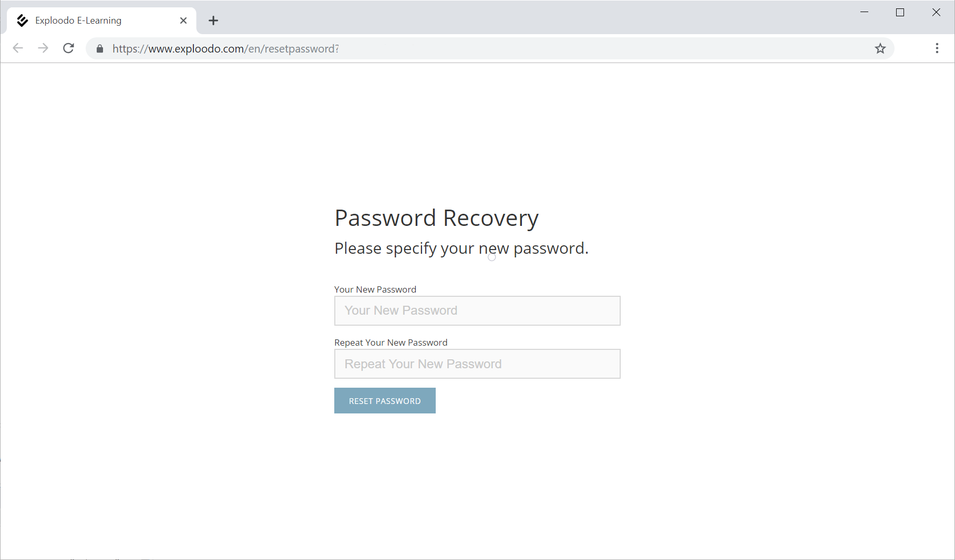Click the Exploodo logo favicon in the tab
The width and height of the screenshot is (955, 560).
pos(22,20)
